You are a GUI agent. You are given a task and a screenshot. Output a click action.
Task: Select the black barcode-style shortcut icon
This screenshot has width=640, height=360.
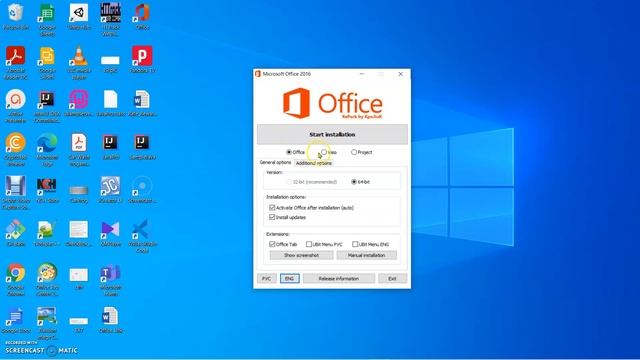(110, 20)
